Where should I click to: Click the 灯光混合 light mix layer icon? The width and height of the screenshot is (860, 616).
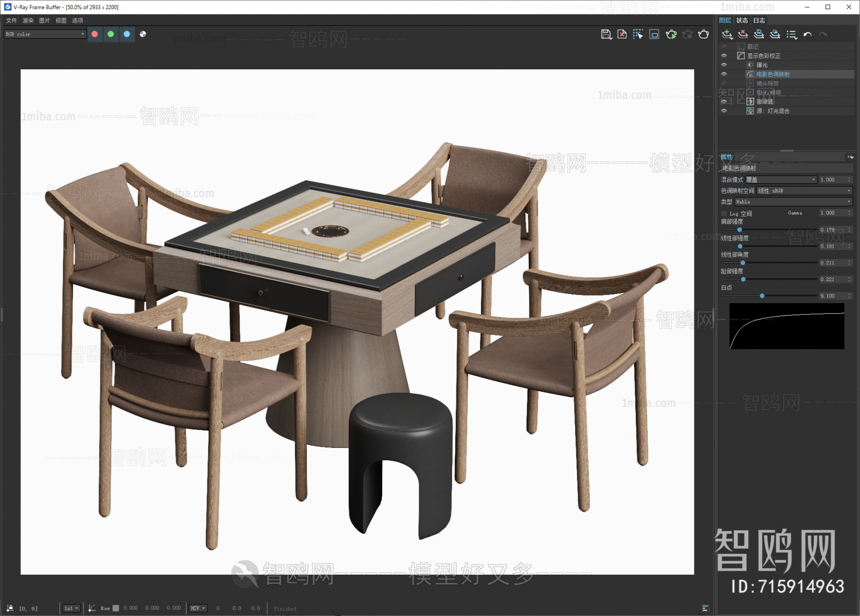[750, 111]
